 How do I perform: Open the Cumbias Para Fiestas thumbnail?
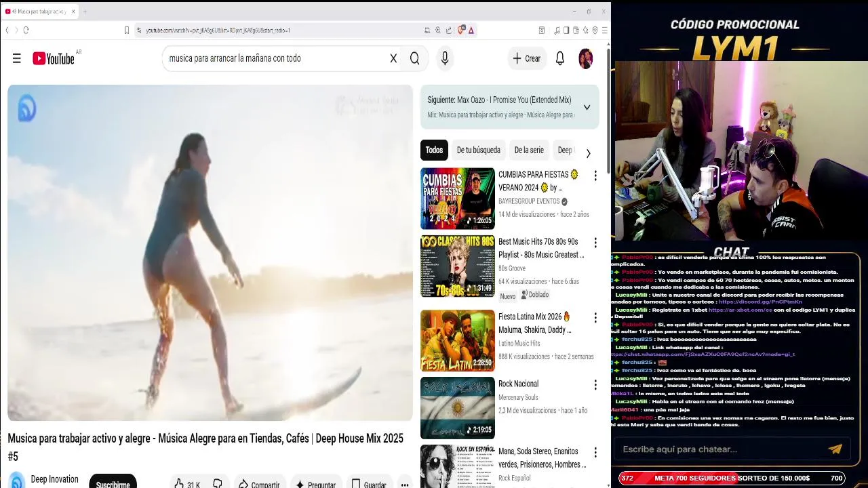[458, 199]
